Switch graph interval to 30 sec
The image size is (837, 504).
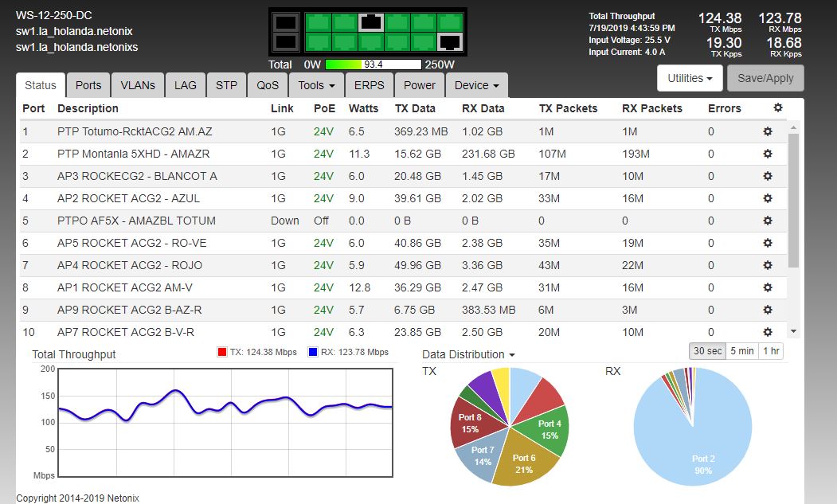pyautogui.click(x=707, y=351)
